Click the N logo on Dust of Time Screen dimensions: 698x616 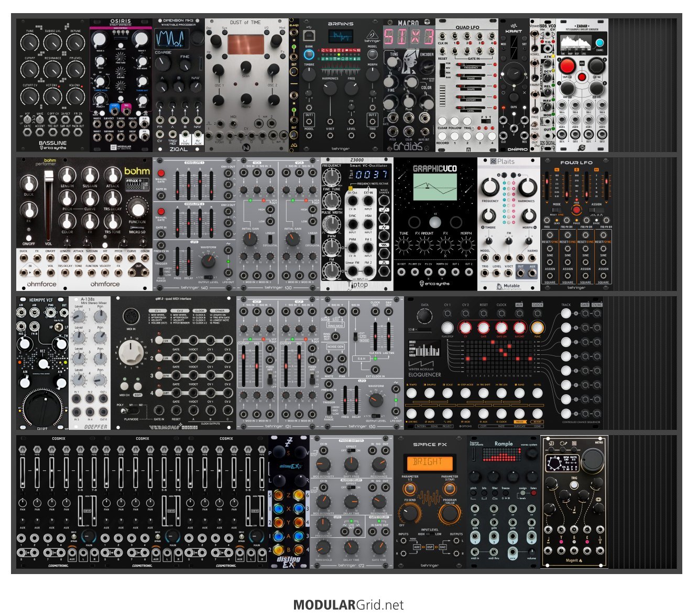pyautogui.click(x=246, y=147)
